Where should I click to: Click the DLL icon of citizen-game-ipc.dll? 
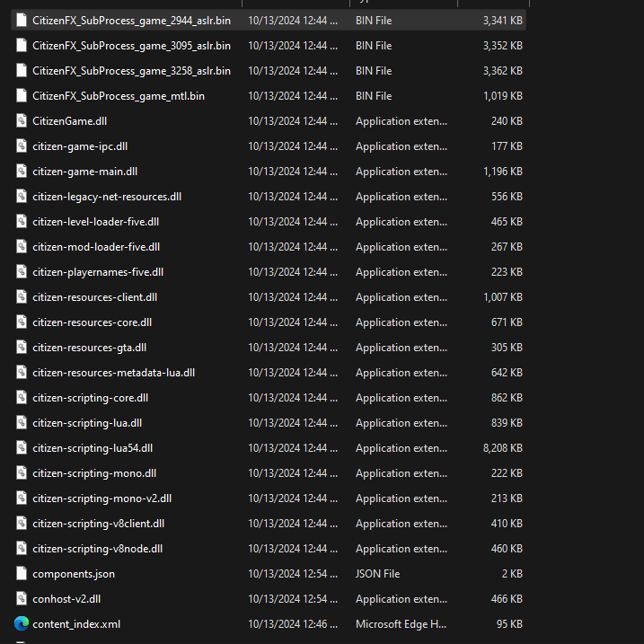pos(22,146)
